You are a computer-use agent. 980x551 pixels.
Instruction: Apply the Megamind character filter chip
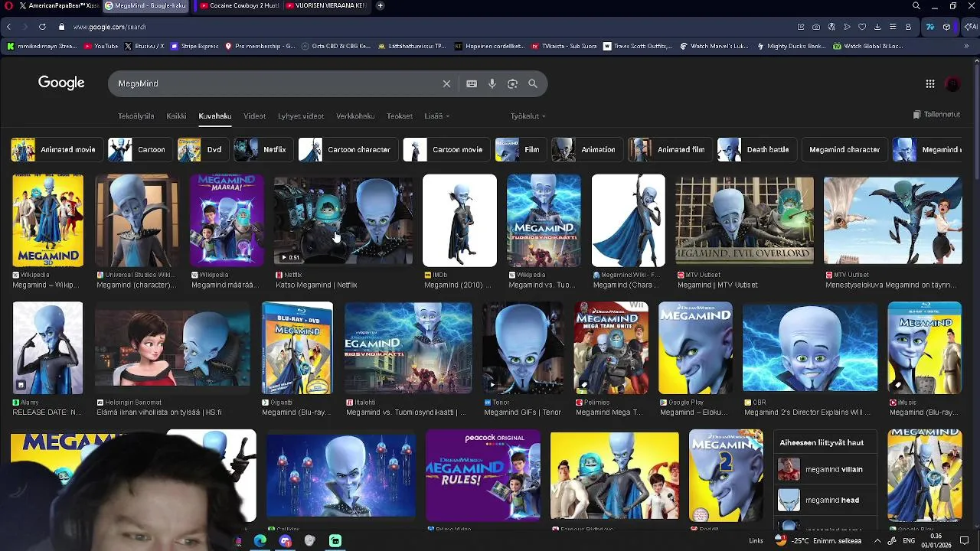tap(844, 150)
